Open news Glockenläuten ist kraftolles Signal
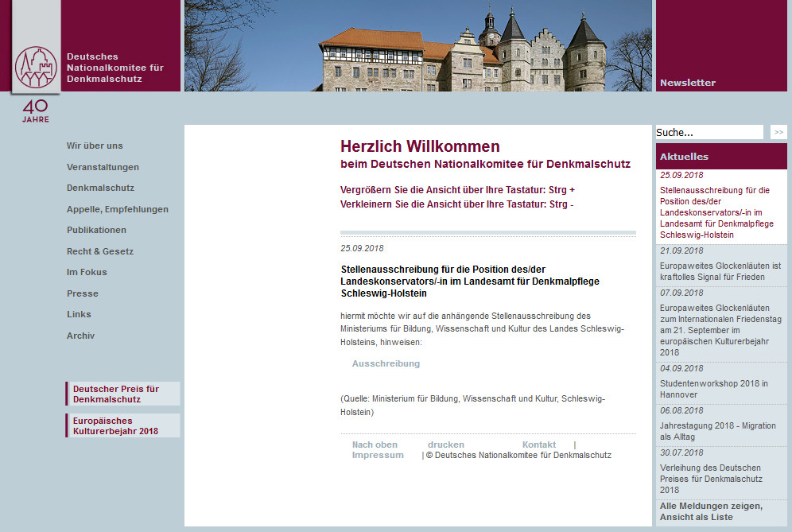 (720, 271)
